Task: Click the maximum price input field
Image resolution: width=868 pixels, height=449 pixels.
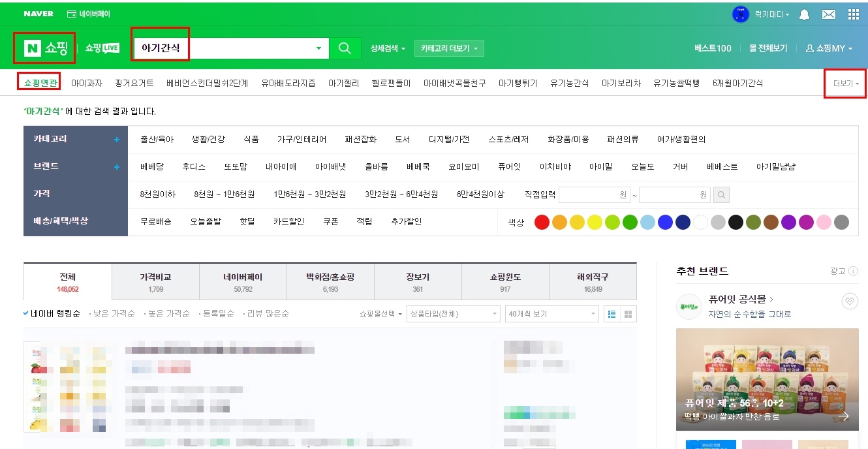Action: (x=675, y=194)
